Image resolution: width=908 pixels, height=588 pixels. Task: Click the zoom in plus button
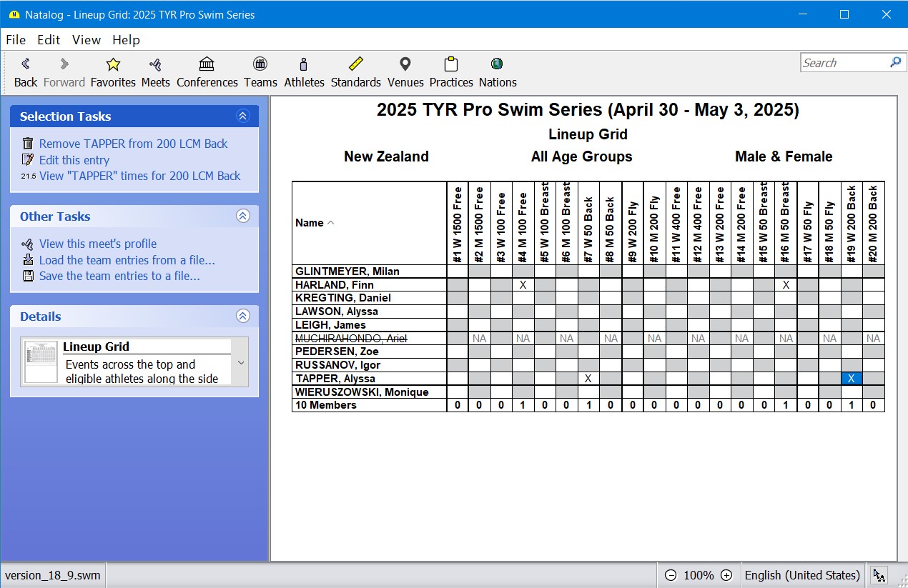tap(726, 575)
